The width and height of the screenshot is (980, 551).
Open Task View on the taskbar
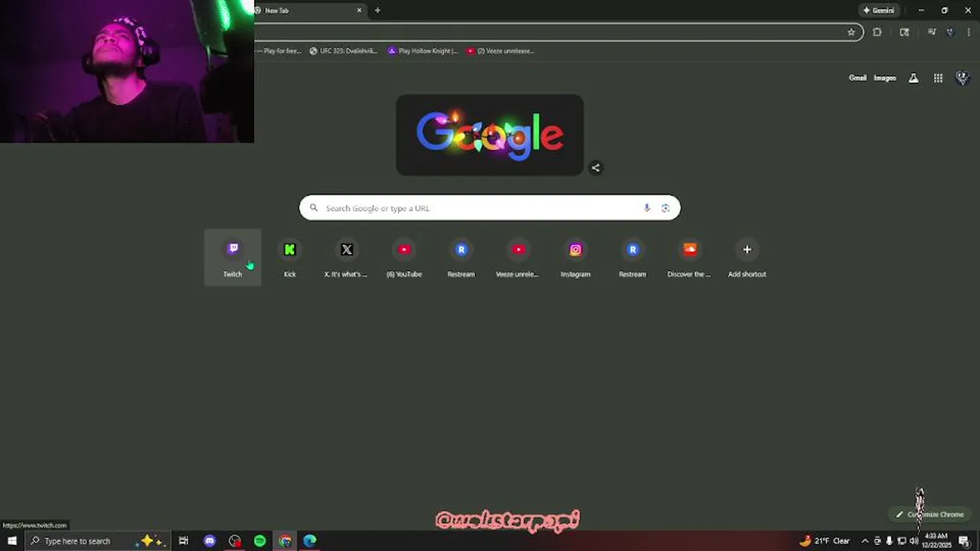click(184, 541)
